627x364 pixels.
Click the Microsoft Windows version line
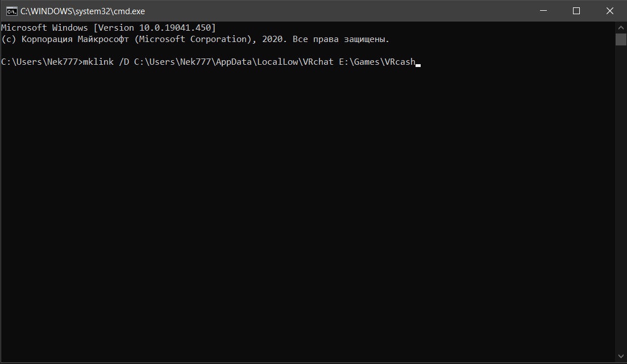[108, 28]
